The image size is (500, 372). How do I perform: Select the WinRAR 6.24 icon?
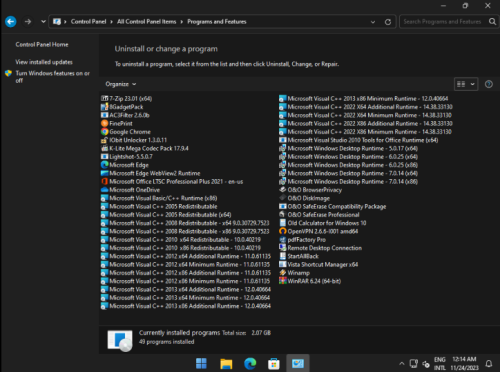point(283,281)
